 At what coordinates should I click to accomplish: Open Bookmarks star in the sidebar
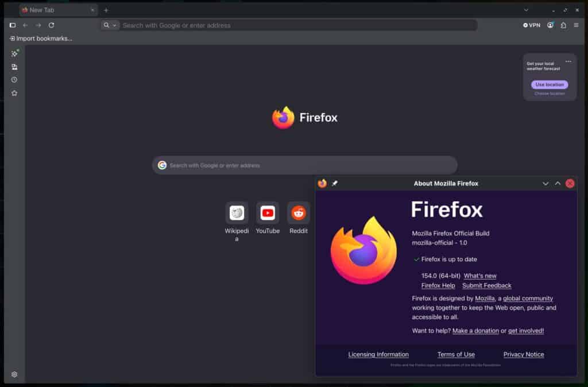coord(14,93)
